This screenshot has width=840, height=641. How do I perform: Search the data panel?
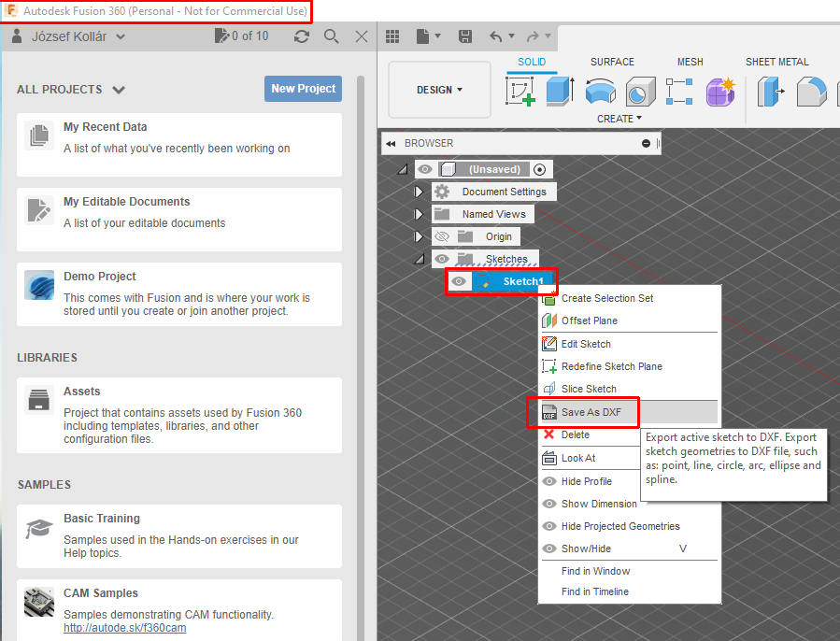(x=331, y=36)
